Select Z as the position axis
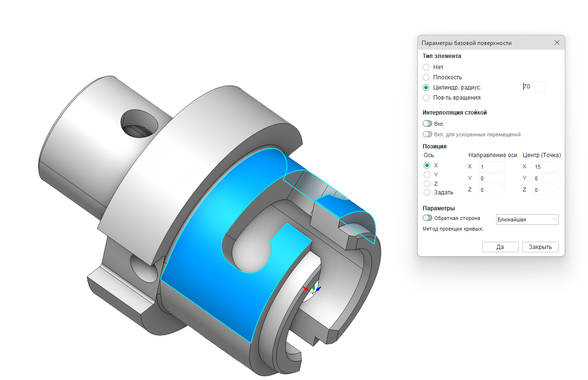Screen dimensions: 588x380 click(427, 184)
